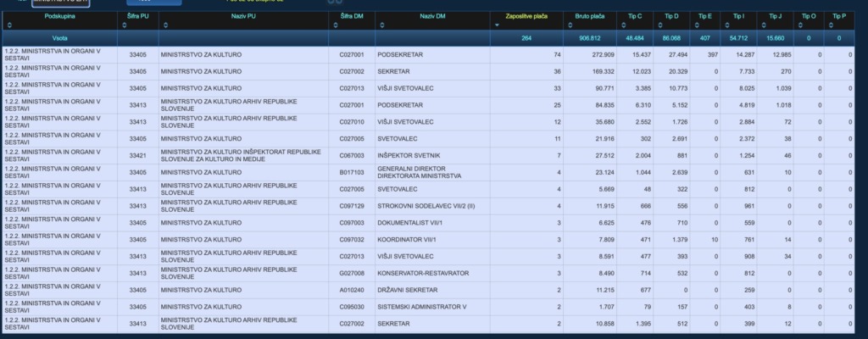Click the sort icon under Podskupina column
The height and width of the screenshot is (339, 868).
tap(8, 25)
